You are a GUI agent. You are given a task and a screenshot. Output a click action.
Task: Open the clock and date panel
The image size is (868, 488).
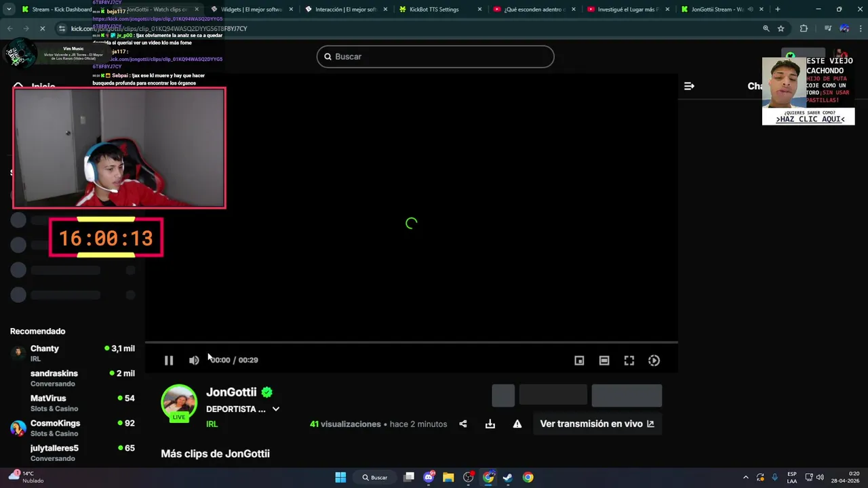pyautogui.click(x=845, y=477)
